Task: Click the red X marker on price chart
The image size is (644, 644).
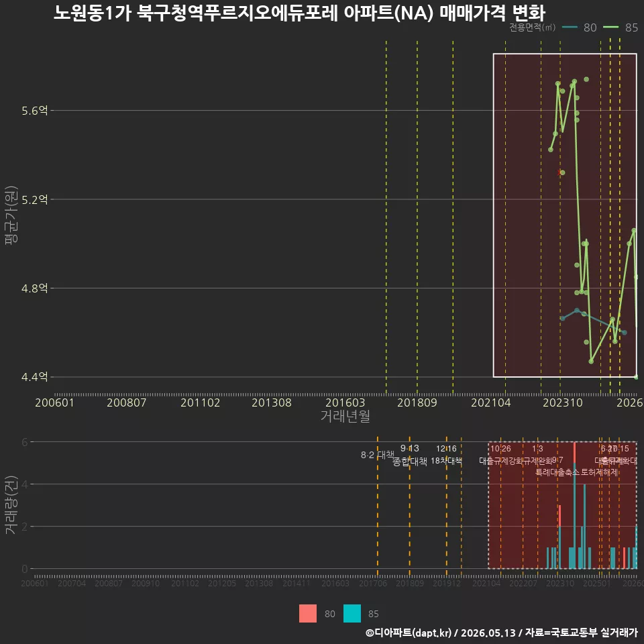Action: coord(559,172)
